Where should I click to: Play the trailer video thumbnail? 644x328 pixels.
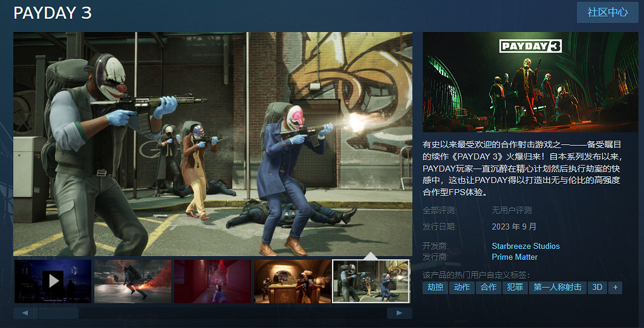pyautogui.click(x=53, y=281)
